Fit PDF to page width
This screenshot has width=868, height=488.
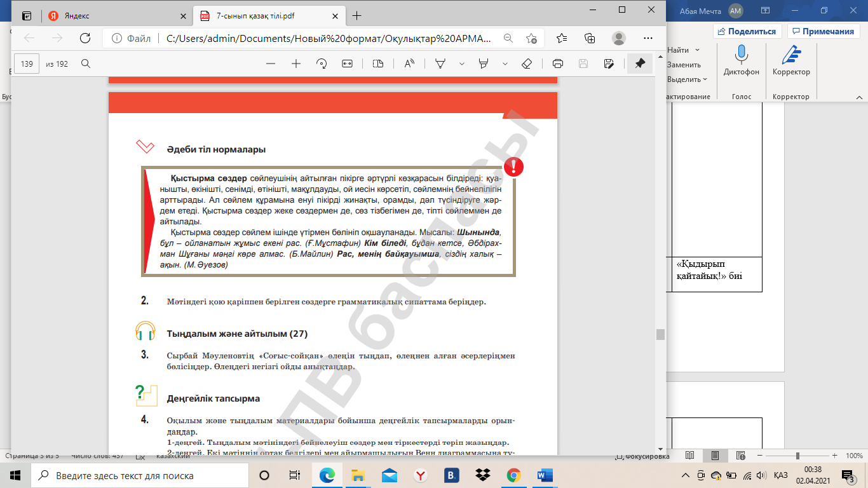[347, 64]
